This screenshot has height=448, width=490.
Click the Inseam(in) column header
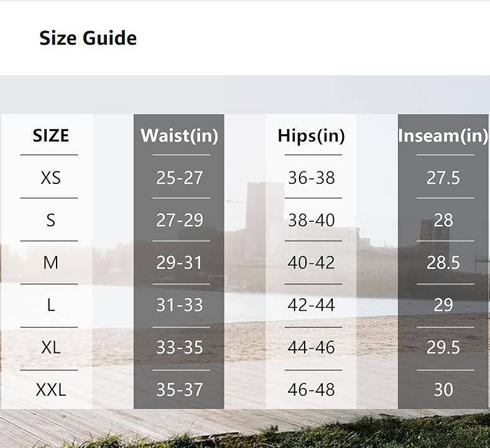click(443, 135)
